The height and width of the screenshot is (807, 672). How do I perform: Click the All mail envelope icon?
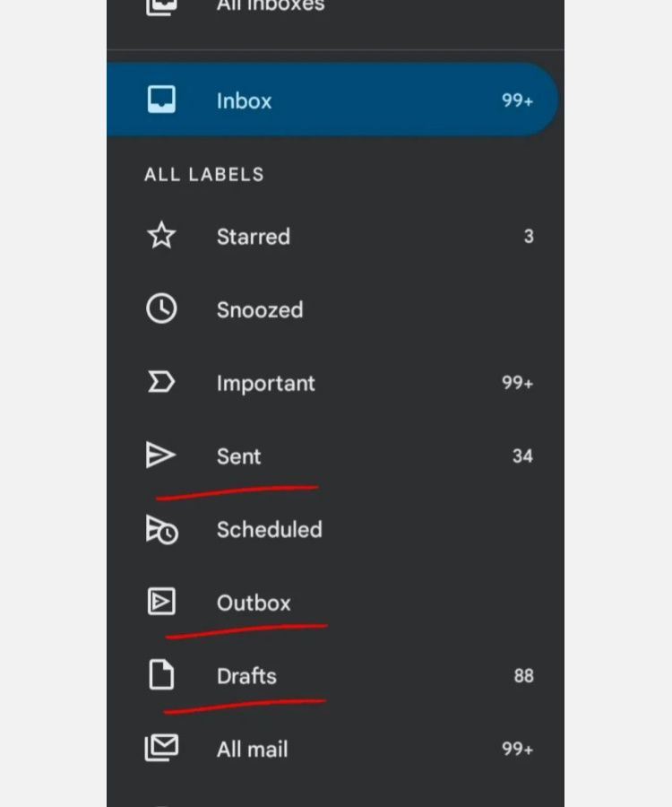pyautogui.click(x=161, y=747)
